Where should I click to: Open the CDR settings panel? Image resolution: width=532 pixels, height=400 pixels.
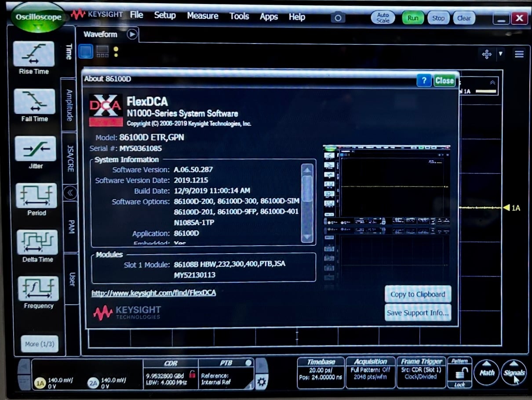(x=171, y=374)
